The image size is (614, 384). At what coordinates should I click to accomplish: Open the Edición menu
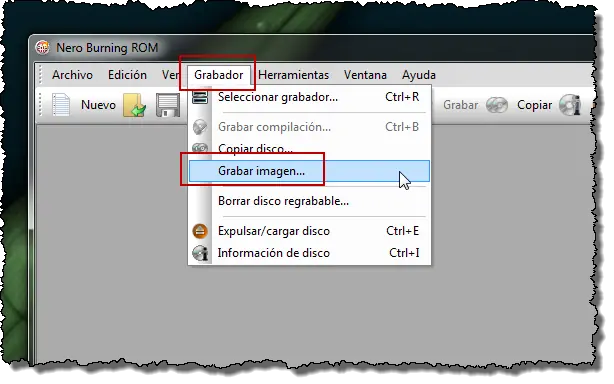[127, 75]
